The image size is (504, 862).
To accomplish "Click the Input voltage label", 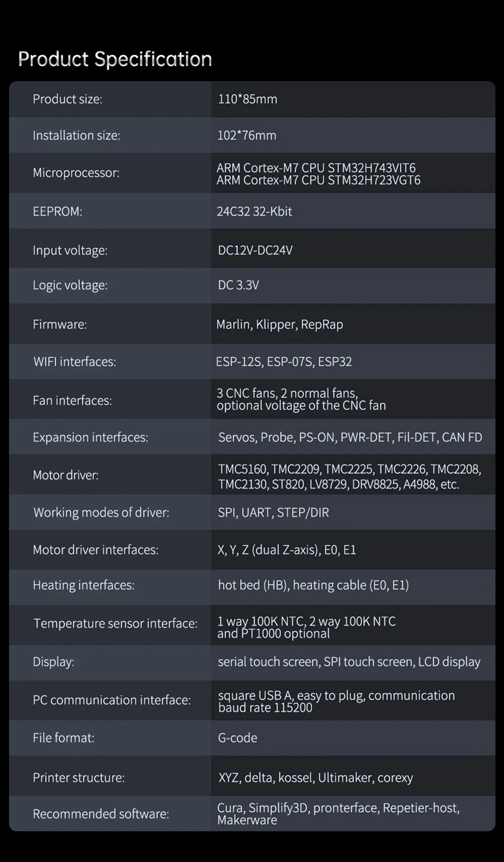I will tap(70, 250).
